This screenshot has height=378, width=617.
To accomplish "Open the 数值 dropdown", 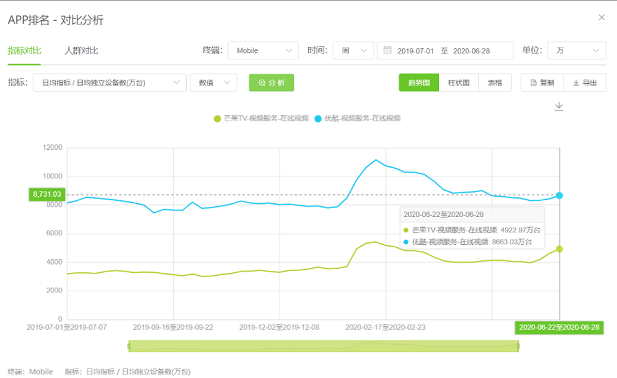I will (214, 83).
